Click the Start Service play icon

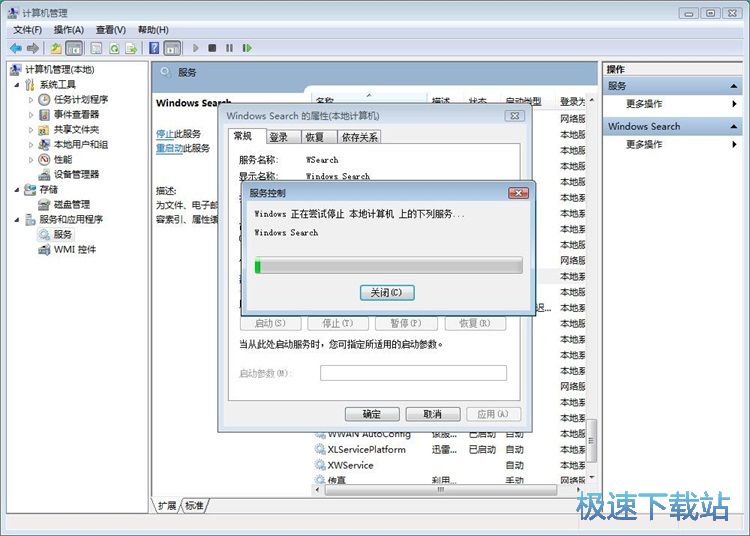tap(195, 48)
